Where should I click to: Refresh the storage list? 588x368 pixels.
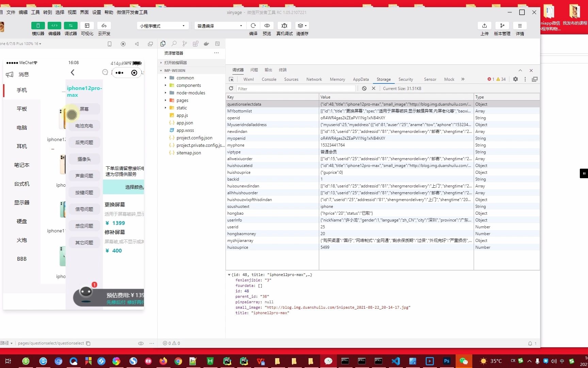tap(231, 88)
